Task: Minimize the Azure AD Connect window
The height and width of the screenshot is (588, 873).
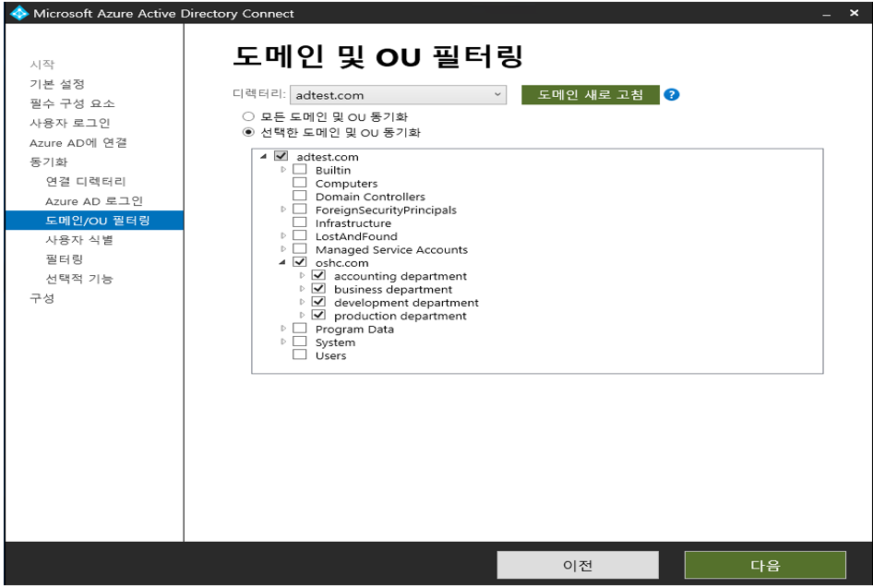Action: coord(826,13)
